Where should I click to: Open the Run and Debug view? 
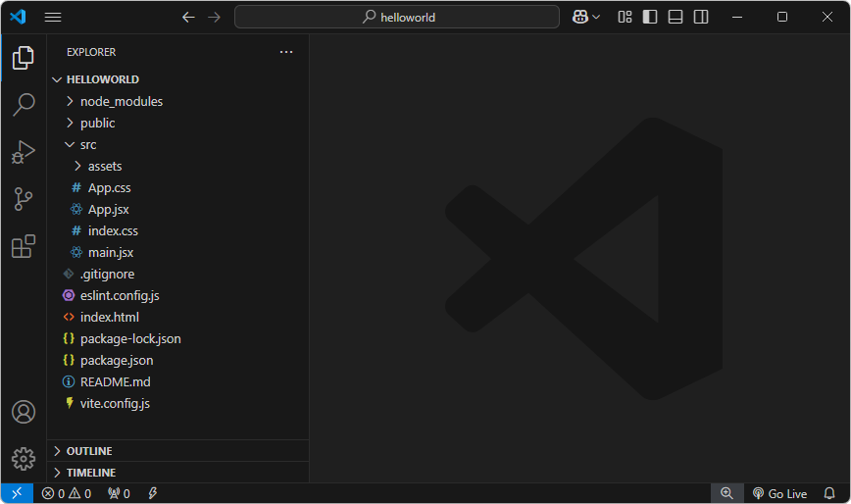point(24,152)
